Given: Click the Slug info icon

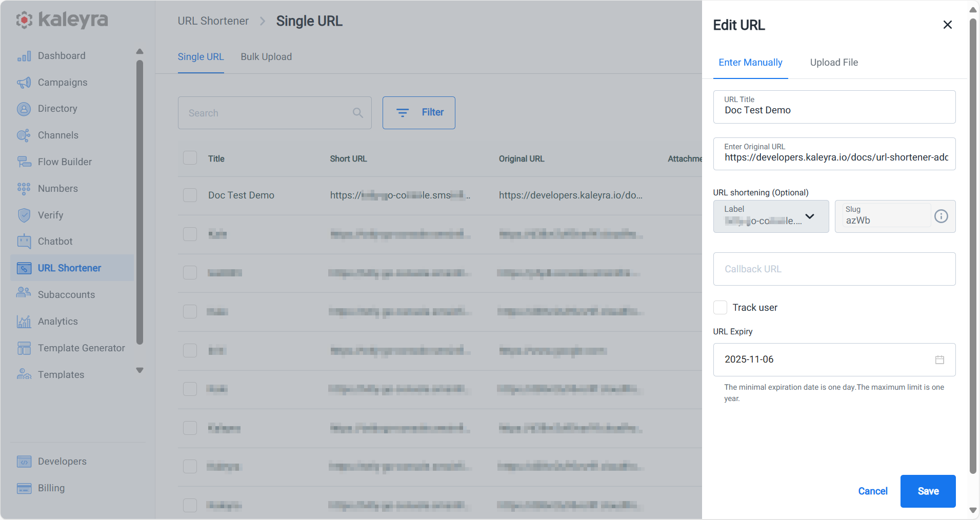Looking at the screenshot, I should [941, 216].
